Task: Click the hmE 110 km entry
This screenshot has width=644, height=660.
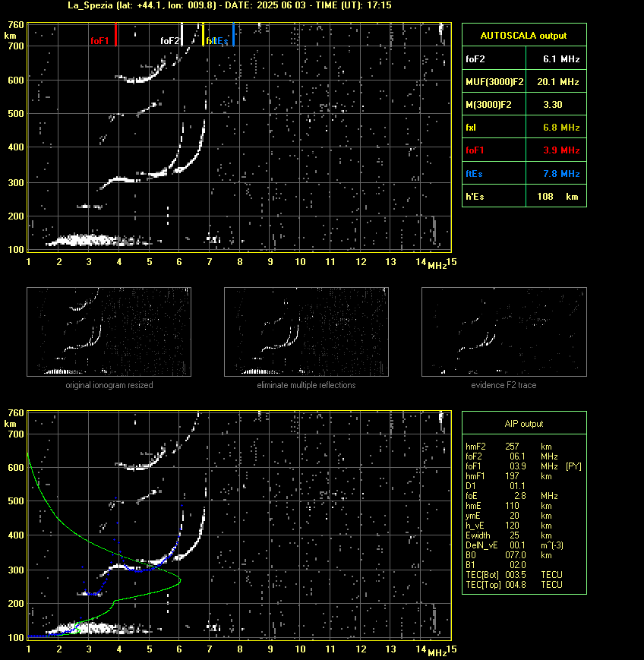Action: click(x=509, y=506)
